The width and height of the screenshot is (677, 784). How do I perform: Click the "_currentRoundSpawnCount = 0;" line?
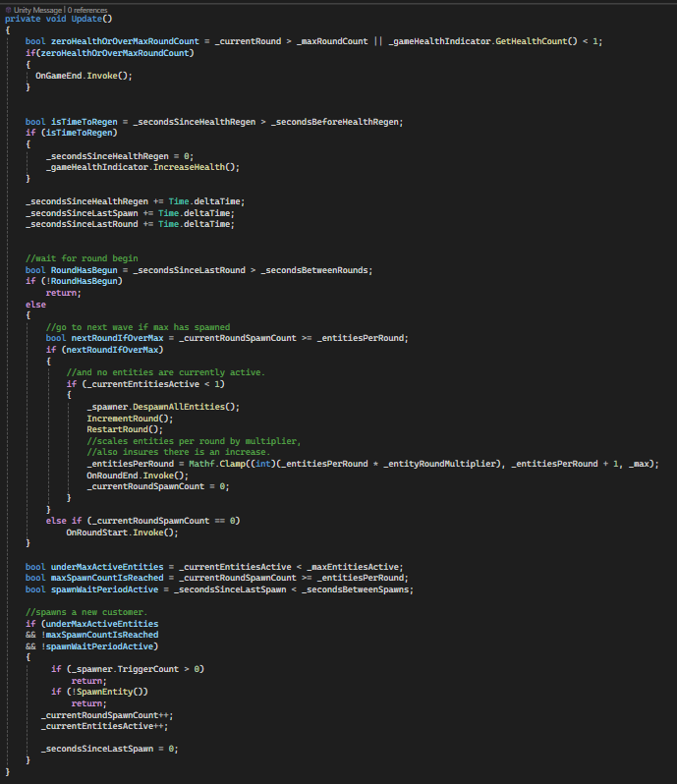pos(158,486)
